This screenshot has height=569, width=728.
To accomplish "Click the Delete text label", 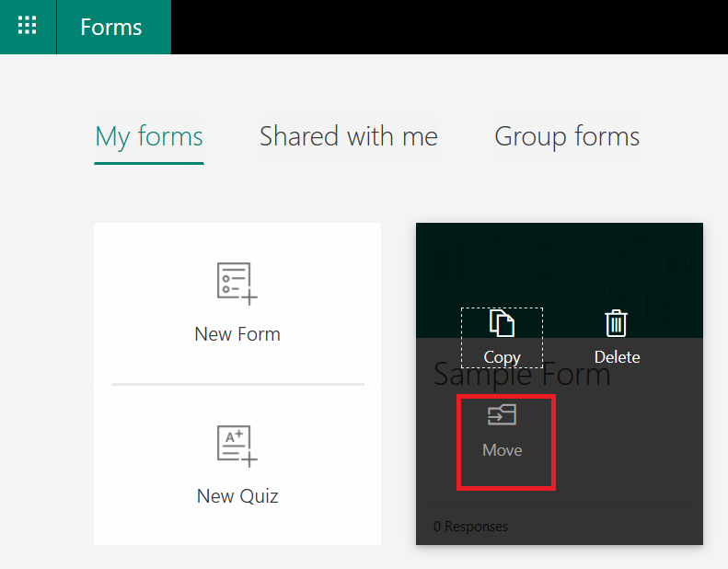I will coord(617,357).
